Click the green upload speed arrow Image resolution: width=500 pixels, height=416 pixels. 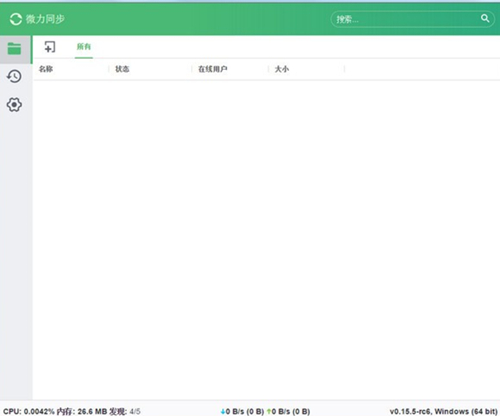[x=269, y=412]
